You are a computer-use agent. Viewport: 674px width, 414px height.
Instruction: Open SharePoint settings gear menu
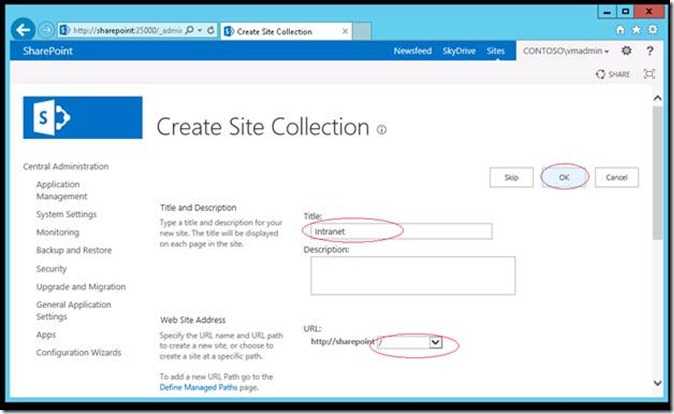(x=627, y=51)
